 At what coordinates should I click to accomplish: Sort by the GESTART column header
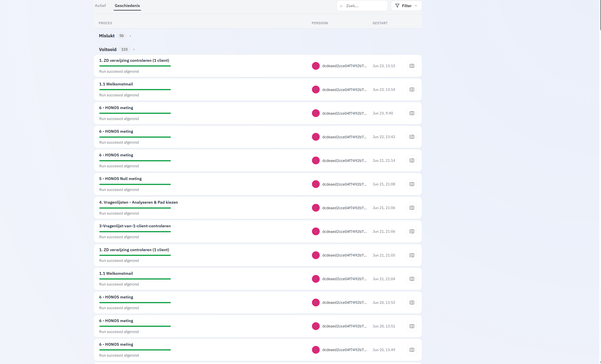pyautogui.click(x=380, y=23)
